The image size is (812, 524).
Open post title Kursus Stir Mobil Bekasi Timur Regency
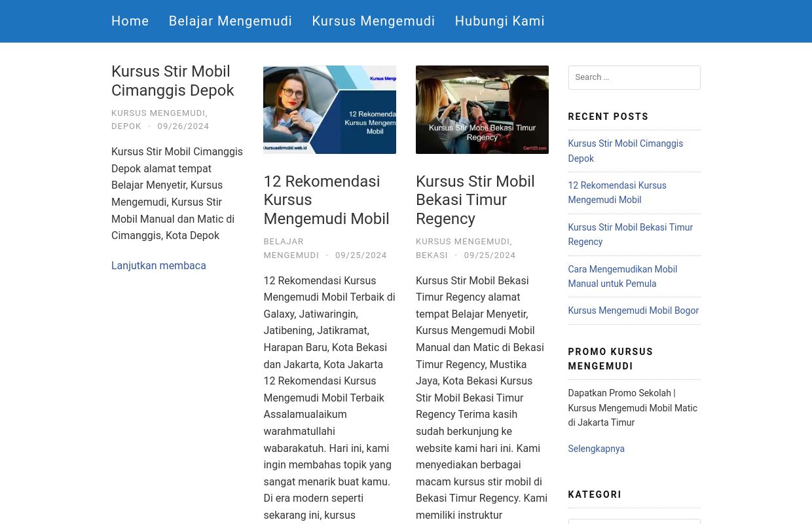pos(475,200)
